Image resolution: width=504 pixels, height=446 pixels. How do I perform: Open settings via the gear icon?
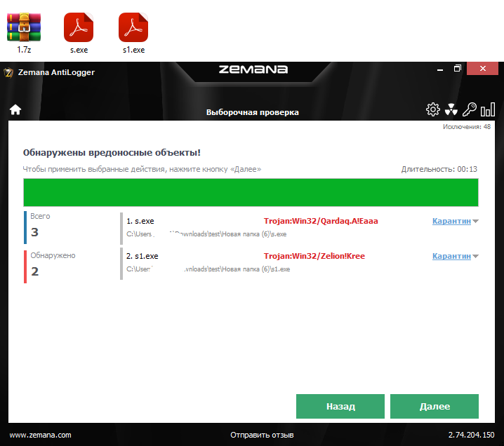[432, 109]
